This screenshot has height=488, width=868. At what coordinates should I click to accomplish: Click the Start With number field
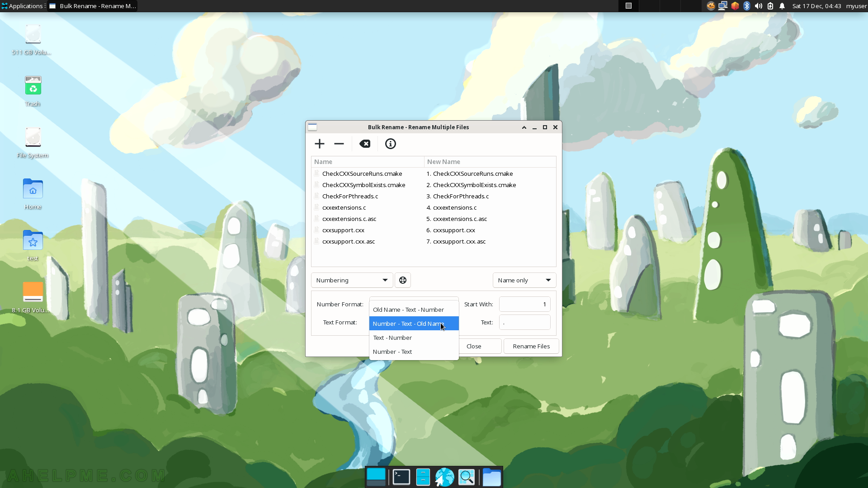524,304
